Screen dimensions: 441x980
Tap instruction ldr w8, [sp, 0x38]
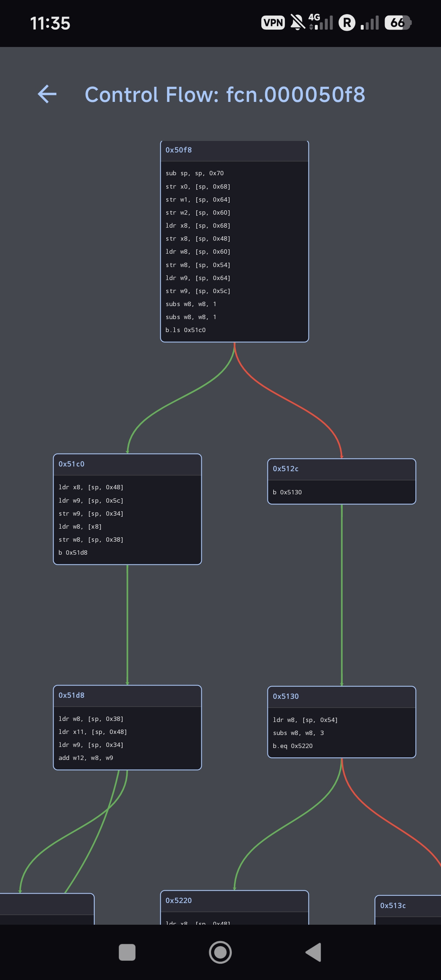[x=91, y=719]
